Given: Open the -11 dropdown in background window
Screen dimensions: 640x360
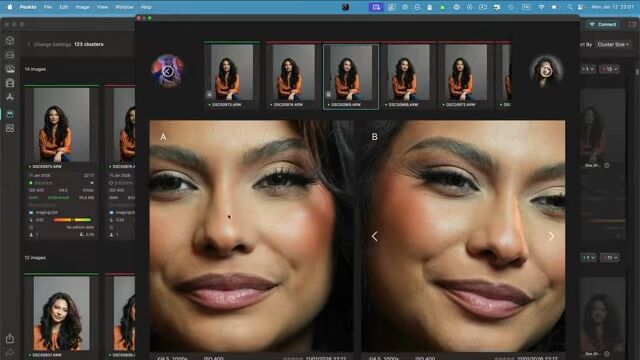Looking at the screenshot, I should tap(609, 258).
